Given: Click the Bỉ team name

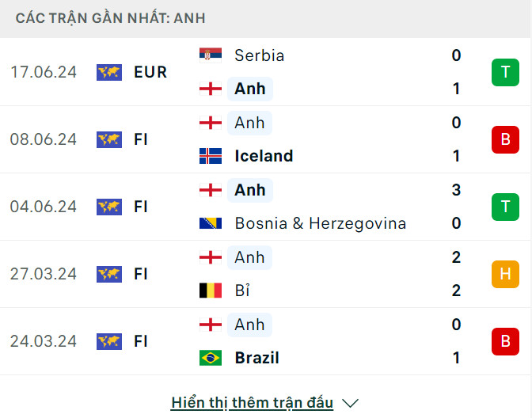Looking at the screenshot, I should tap(242, 291).
